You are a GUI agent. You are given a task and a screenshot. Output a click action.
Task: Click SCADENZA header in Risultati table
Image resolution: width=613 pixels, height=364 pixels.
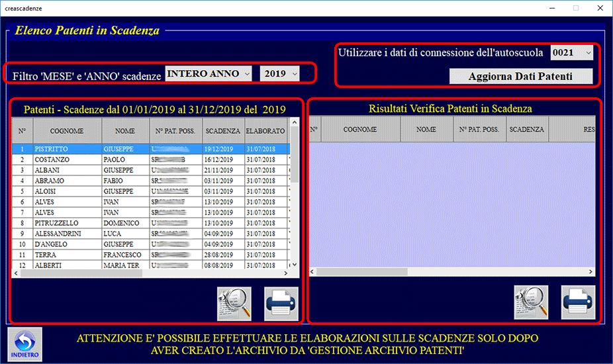[x=527, y=129]
